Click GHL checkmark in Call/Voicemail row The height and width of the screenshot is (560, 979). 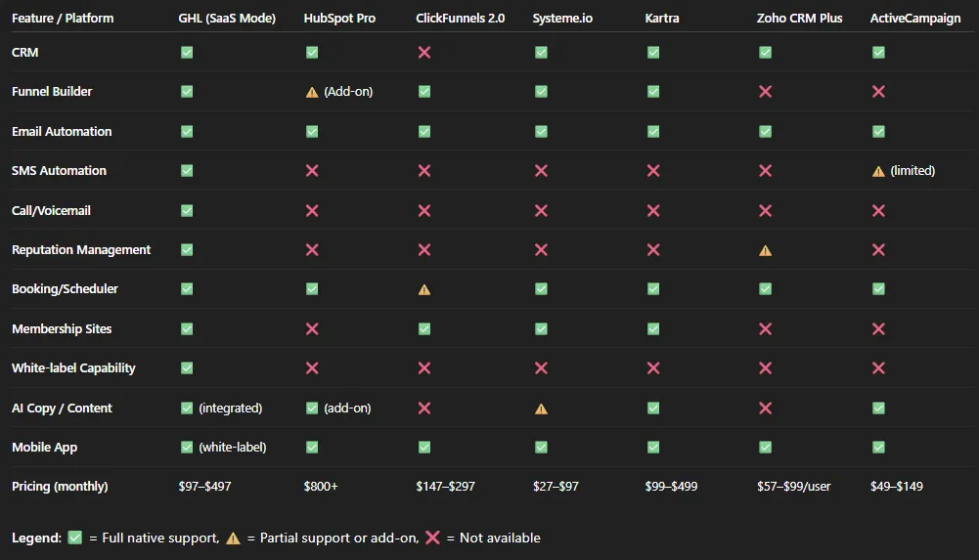[187, 211]
